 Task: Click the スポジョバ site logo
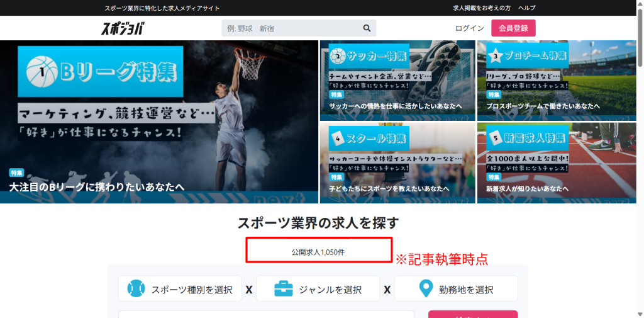point(123,28)
